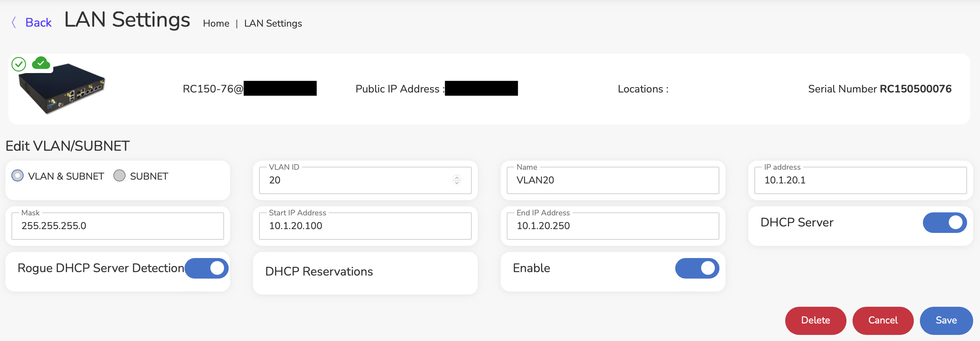Click the Delete button
This screenshot has height=341, width=980.
816,320
